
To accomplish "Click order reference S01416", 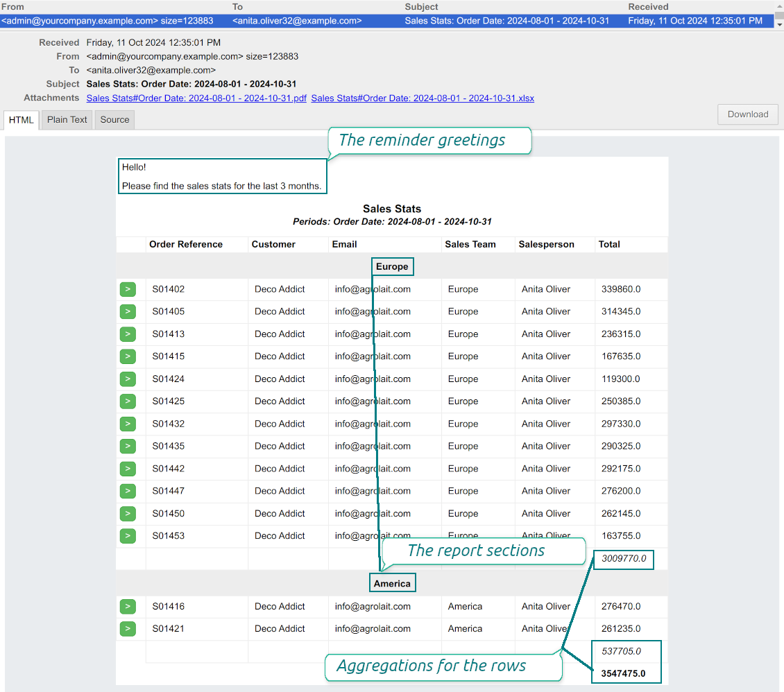I will point(169,607).
